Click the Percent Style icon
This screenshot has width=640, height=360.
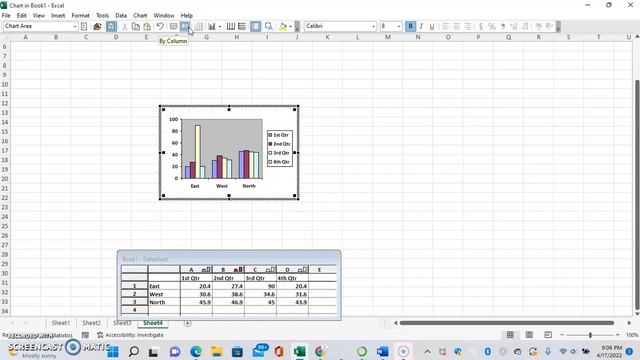click(x=492, y=26)
